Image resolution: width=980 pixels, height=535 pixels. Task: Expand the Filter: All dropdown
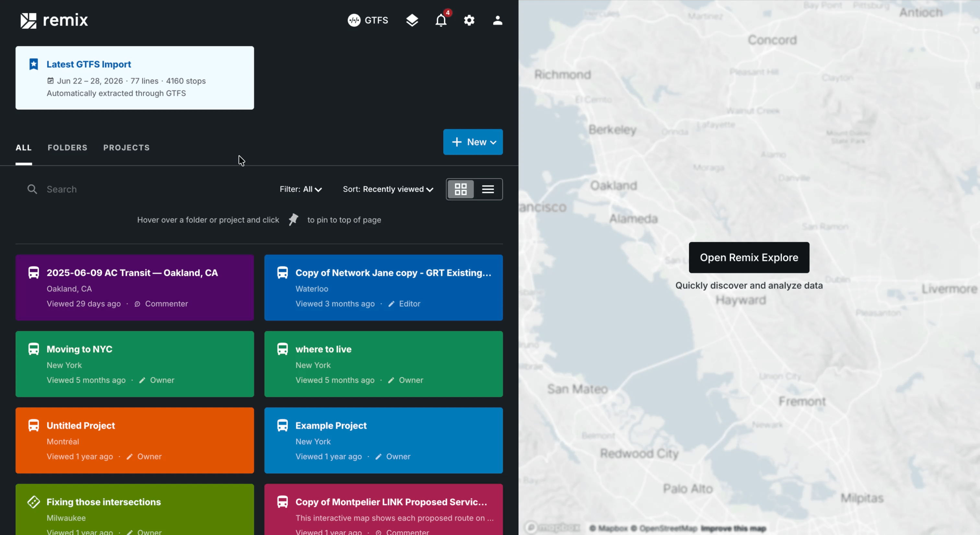(300, 189)
